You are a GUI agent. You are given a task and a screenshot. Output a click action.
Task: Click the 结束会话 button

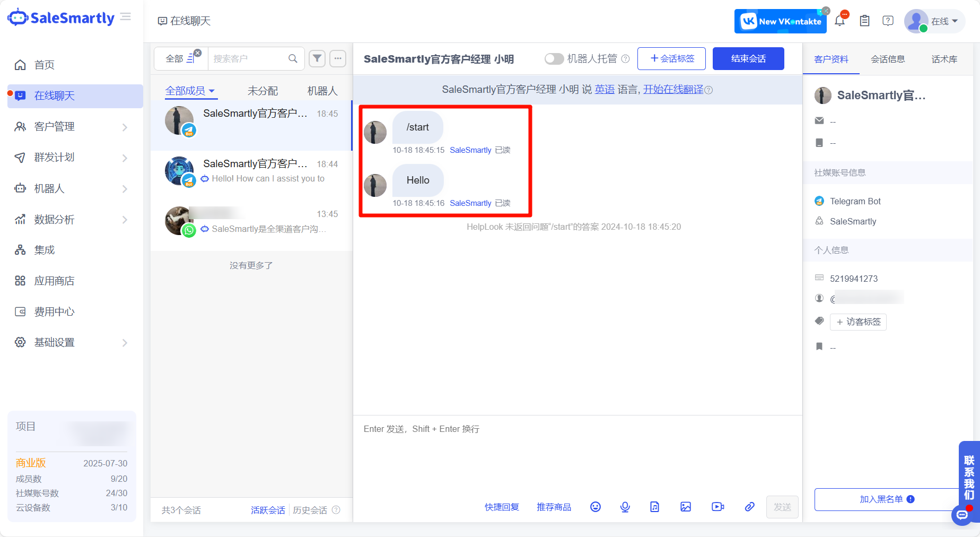748,58
